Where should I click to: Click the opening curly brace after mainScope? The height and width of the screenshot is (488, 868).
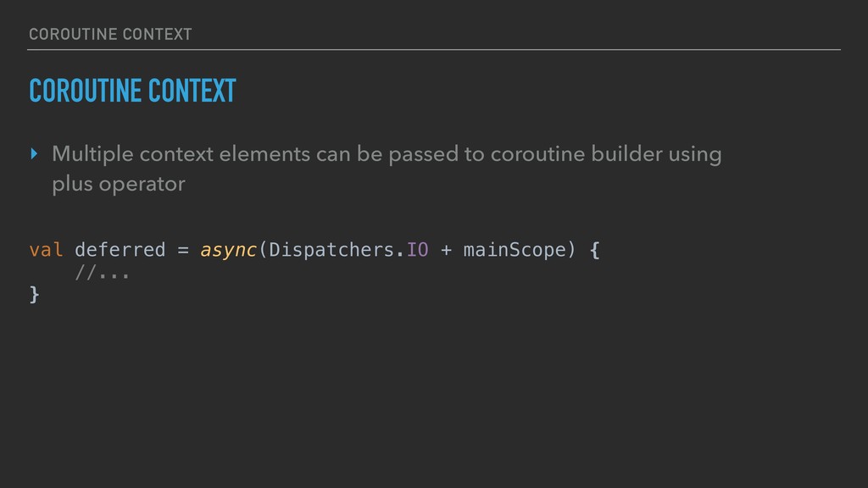[594, 250]
